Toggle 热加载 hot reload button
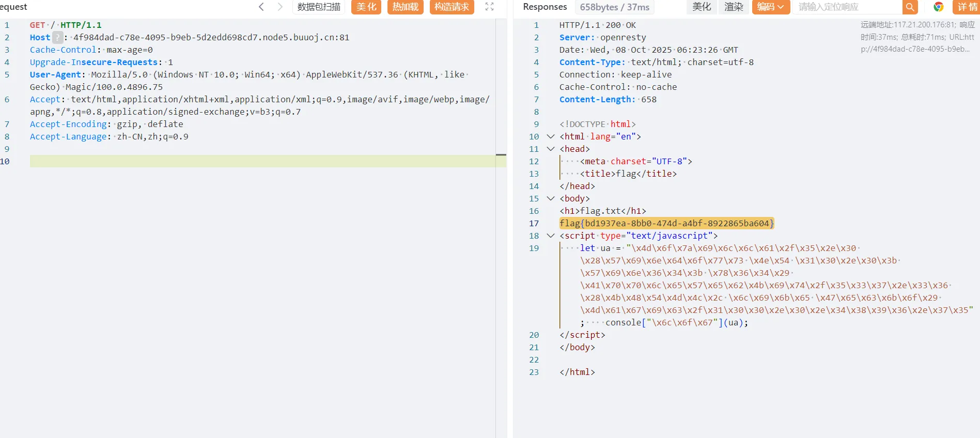Viewport: 980px width, 438px height. pos(406,7)
